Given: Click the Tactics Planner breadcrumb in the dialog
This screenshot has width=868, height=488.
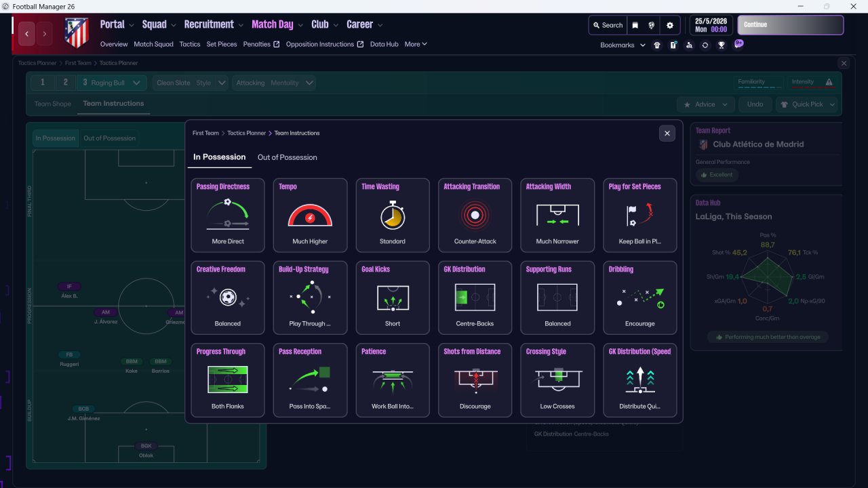Looking at the screenshot, I should [246, 133].
